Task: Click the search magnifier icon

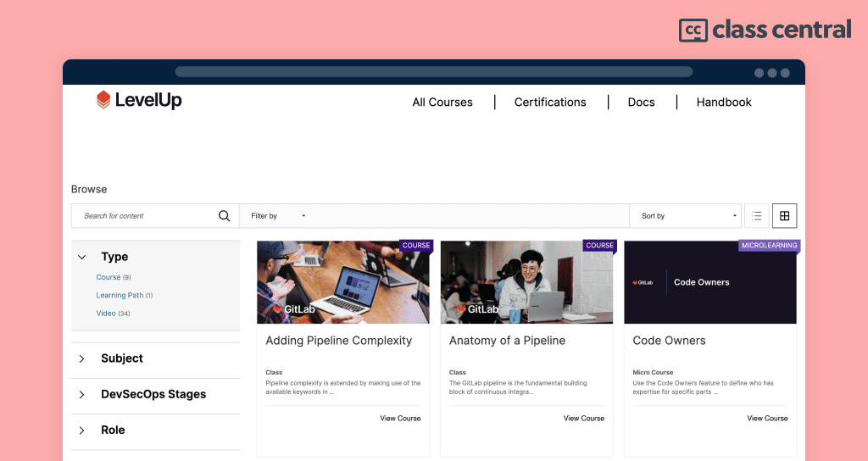Action: tap(224, 216)
